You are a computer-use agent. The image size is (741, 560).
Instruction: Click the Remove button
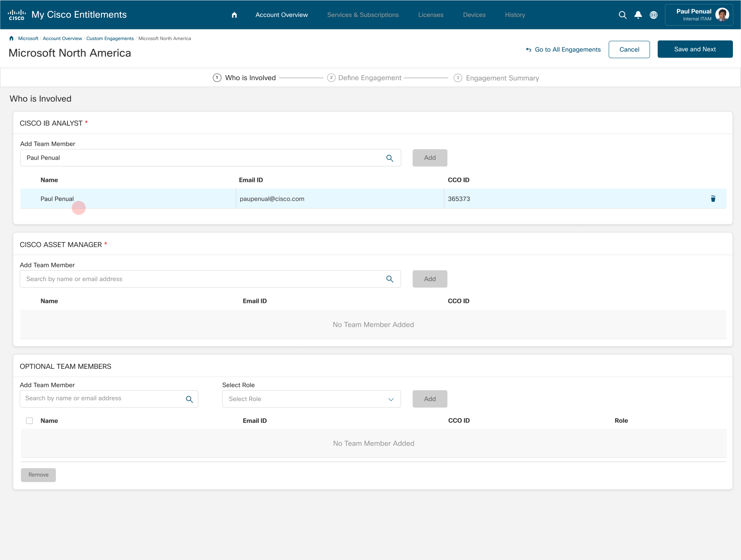(x=38, y=475)
